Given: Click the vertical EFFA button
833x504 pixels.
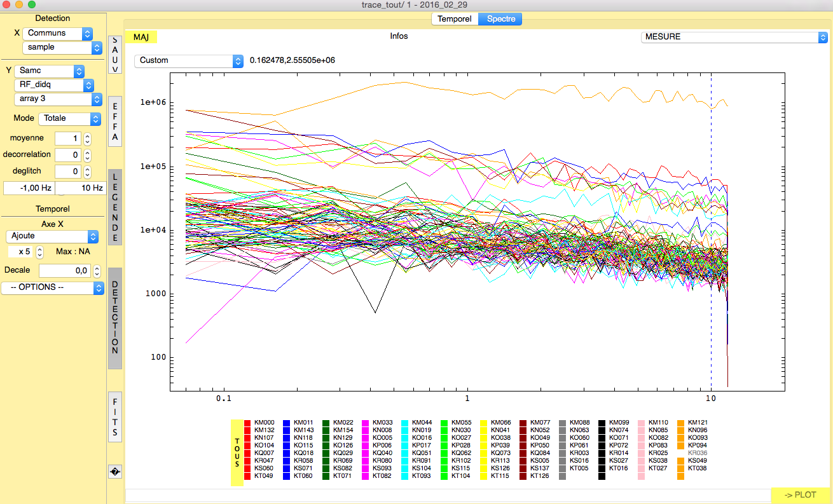Looking at the screenshot, I should coord(115,123).
